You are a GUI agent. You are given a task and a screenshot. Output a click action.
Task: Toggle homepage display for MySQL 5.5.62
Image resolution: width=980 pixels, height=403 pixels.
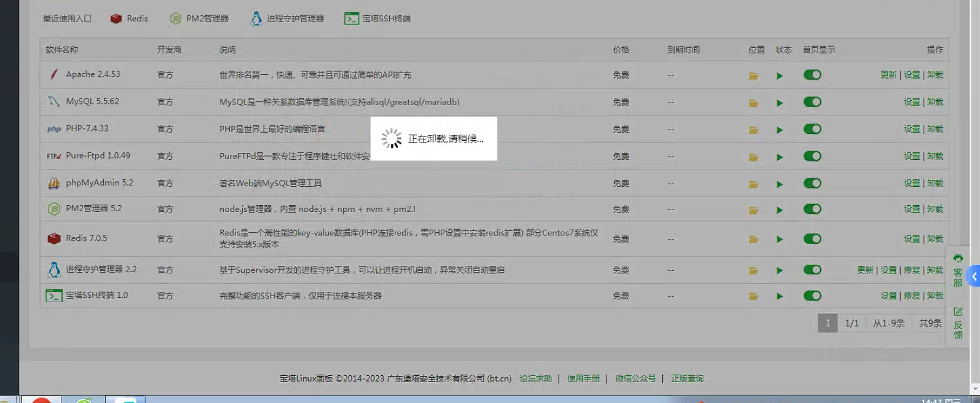point(812,102)
